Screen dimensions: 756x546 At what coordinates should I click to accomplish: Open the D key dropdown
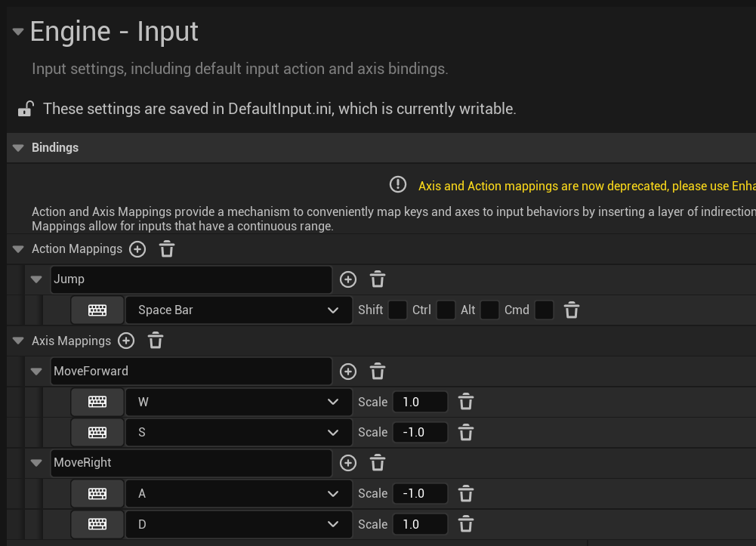coord(239,524)
